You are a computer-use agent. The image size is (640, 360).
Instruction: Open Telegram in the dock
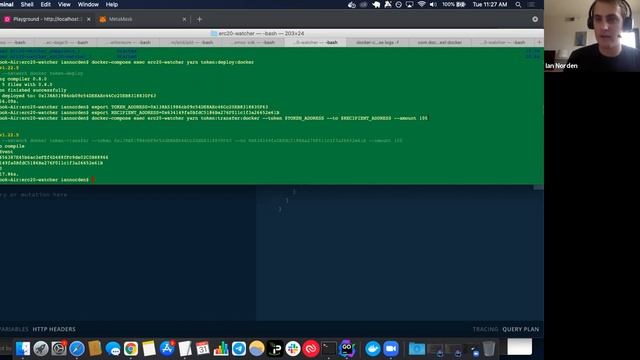(239, 349)
